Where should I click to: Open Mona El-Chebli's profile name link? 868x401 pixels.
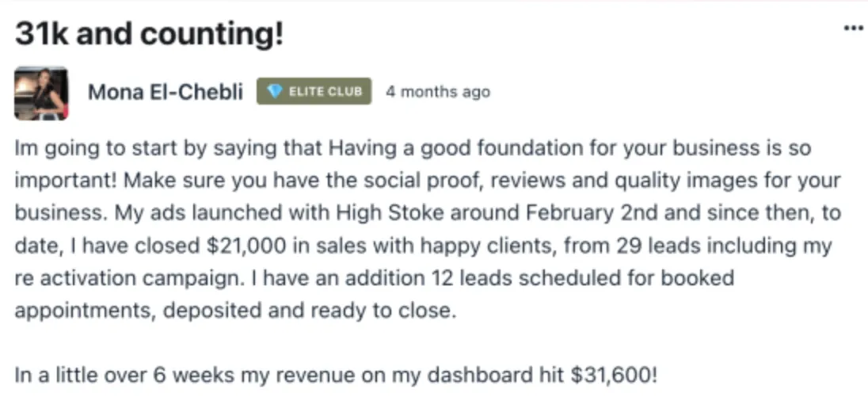[165, 92]
